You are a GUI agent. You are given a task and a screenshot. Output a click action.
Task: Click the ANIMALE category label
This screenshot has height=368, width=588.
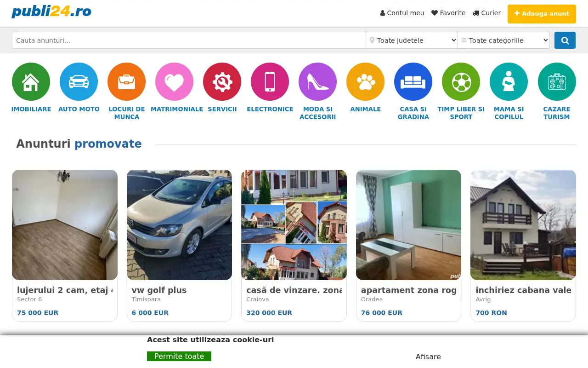[x=366, y=109]
